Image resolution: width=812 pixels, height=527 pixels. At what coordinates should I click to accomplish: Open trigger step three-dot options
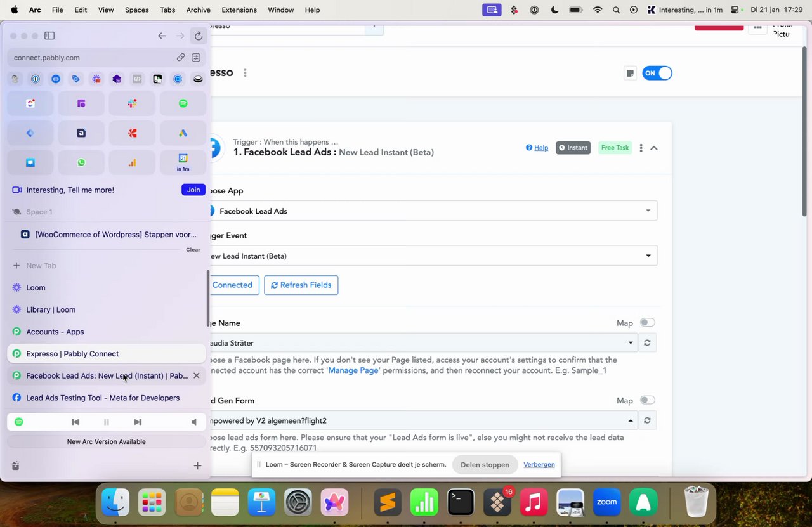pos(641,148)
